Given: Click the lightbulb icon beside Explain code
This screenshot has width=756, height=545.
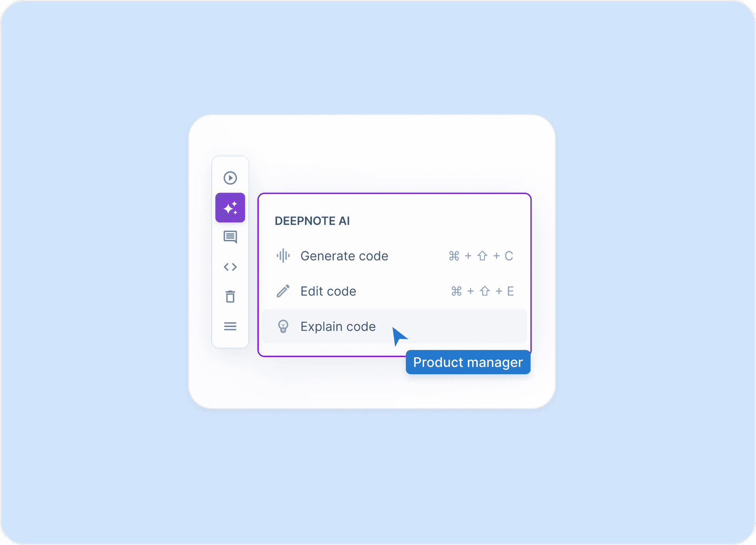Looking at the screenshot, I should click(283, 327).
